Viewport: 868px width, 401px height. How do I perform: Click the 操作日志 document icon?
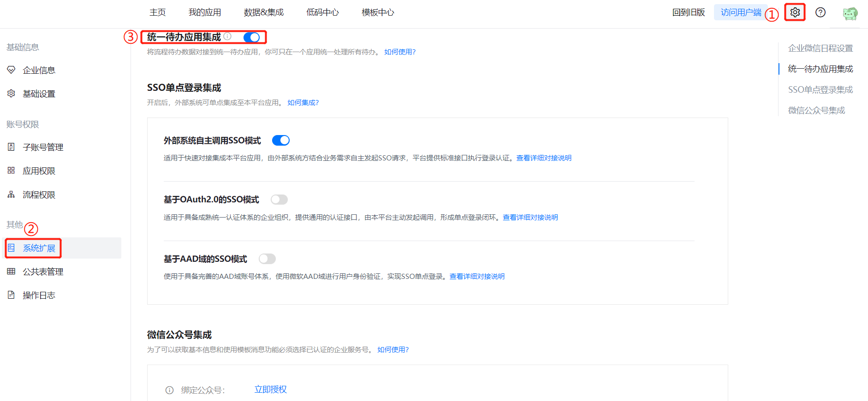[x=12, y=295]
